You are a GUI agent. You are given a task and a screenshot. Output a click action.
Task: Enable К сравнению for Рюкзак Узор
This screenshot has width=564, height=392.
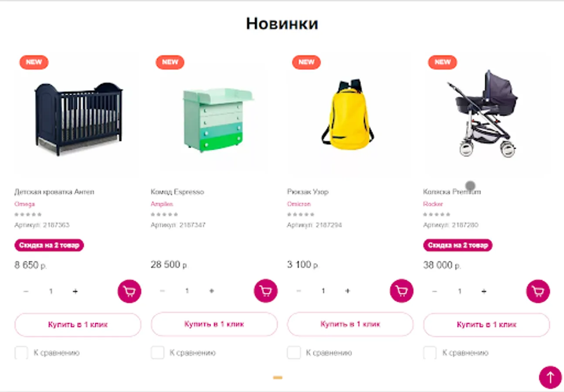click(294, 353)
